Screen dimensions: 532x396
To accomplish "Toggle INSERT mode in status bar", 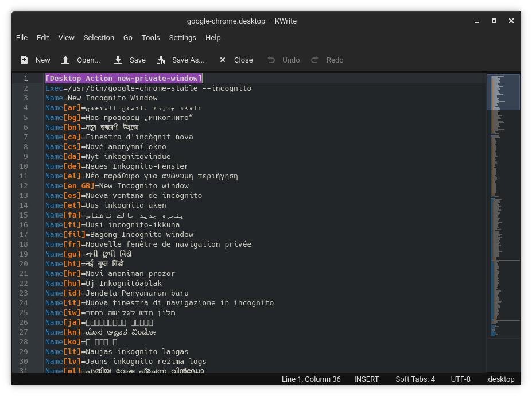I will tap(366, 379).
